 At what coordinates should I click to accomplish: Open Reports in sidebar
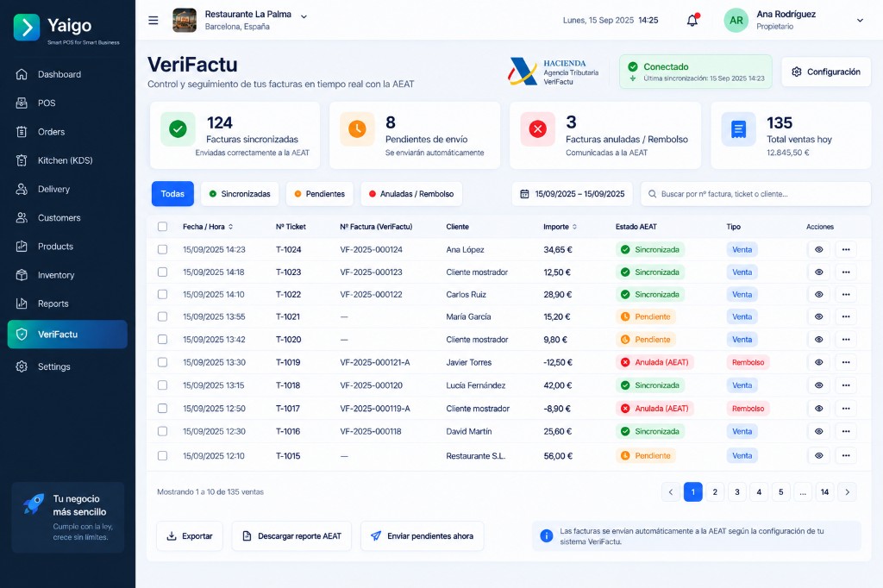(x=67, y=303)
